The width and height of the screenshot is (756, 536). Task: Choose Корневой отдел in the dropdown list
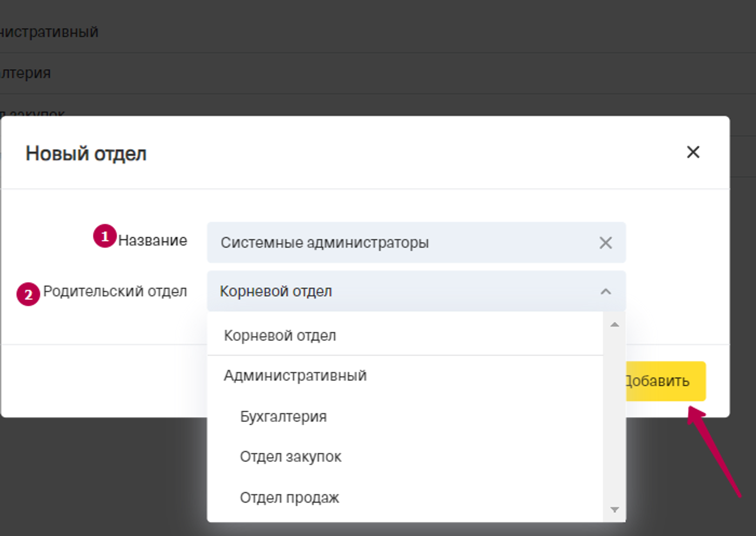tap(280, 336)
